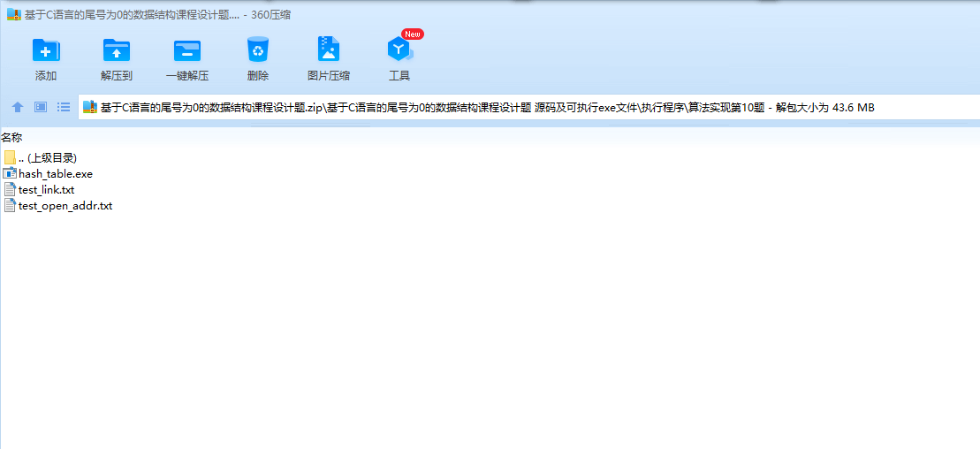Click the parent directory folder icon
The image size is (980, 449).
[x=10, y=157]
